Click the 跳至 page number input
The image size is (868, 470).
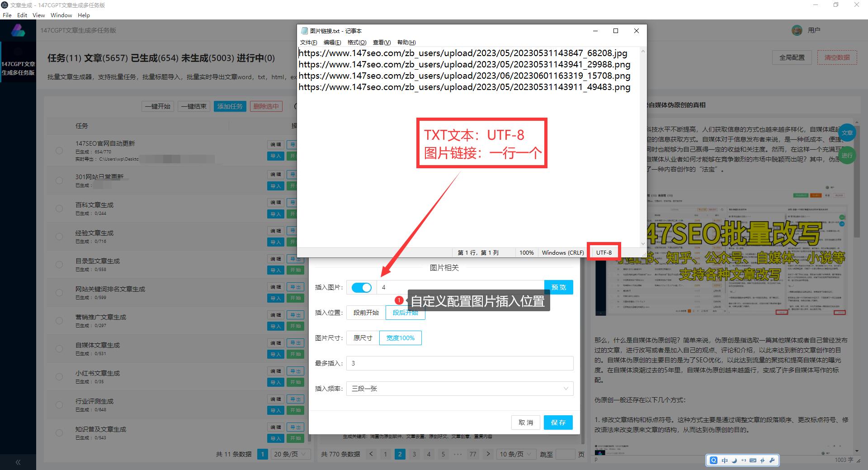(x=565, y=454)
